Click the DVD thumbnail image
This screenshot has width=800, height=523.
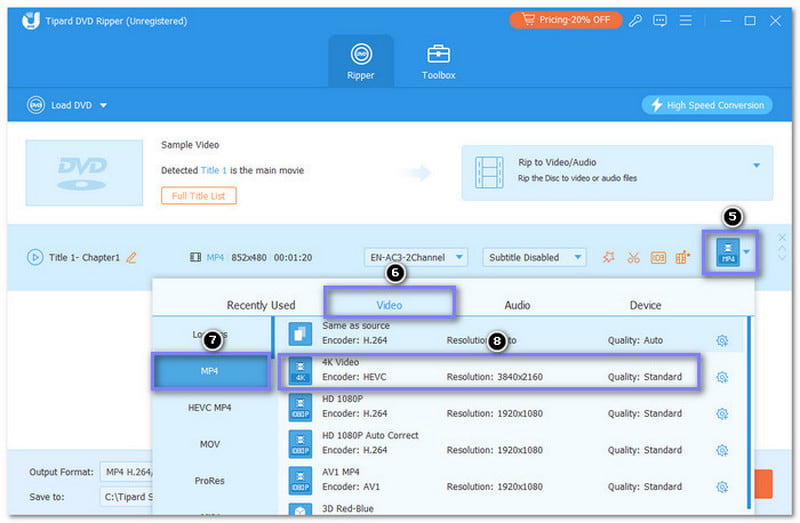pos(84,173)
